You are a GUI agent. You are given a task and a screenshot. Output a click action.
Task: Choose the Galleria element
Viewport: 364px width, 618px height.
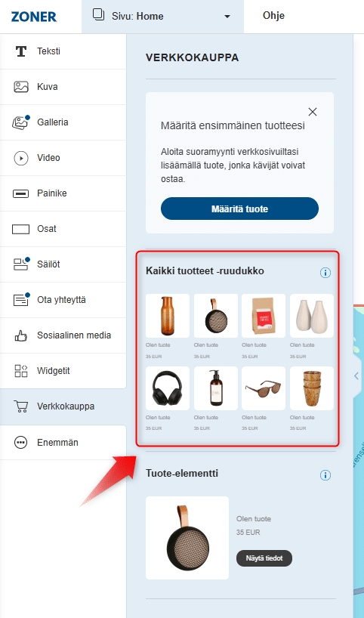(63, 122)
